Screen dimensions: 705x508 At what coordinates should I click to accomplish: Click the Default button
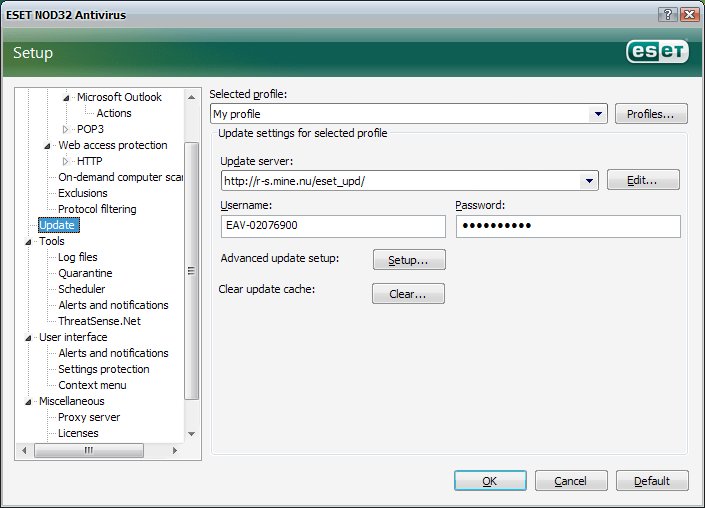point(652,481)
